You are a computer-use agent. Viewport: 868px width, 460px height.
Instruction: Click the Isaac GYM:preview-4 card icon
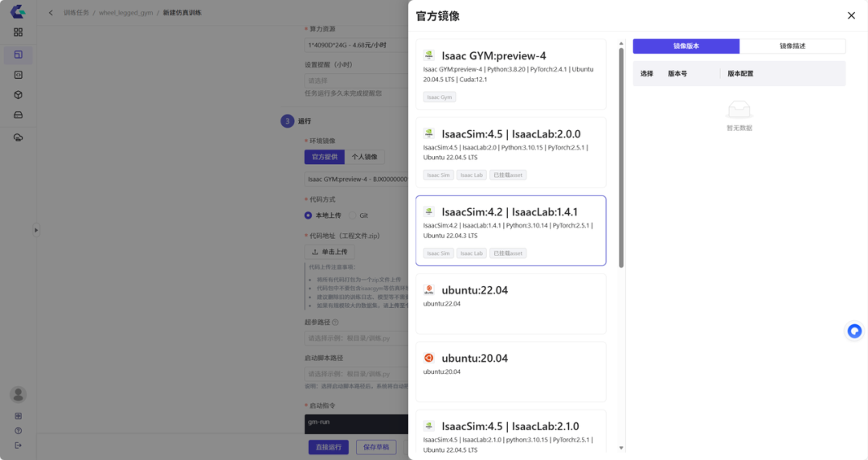[429, 55]
